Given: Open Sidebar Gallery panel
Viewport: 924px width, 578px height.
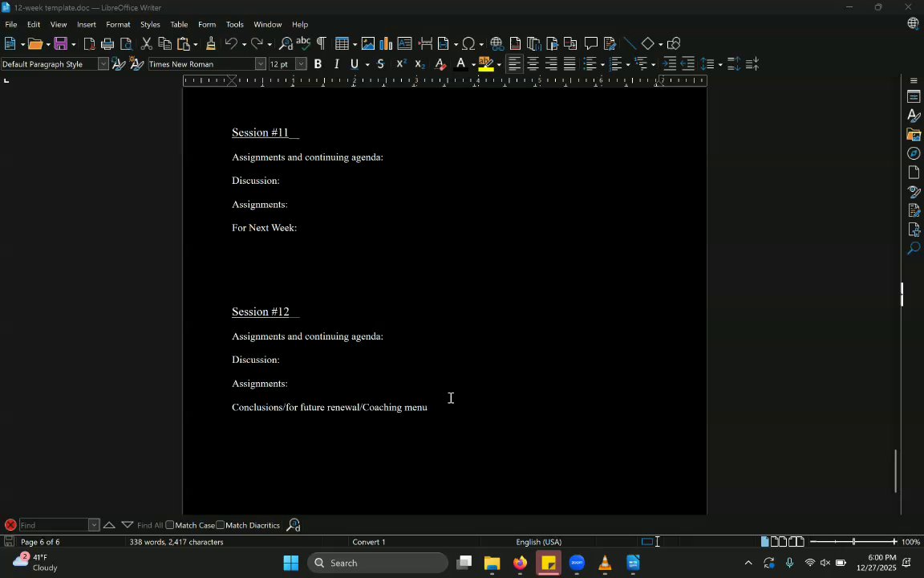Looking at the screenshot, I should (914, 135).
